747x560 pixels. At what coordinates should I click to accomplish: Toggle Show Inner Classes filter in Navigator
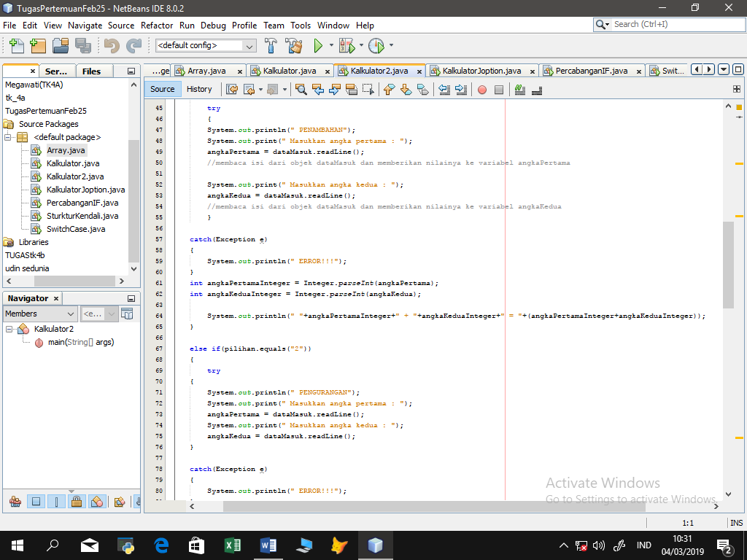[97, 502]
